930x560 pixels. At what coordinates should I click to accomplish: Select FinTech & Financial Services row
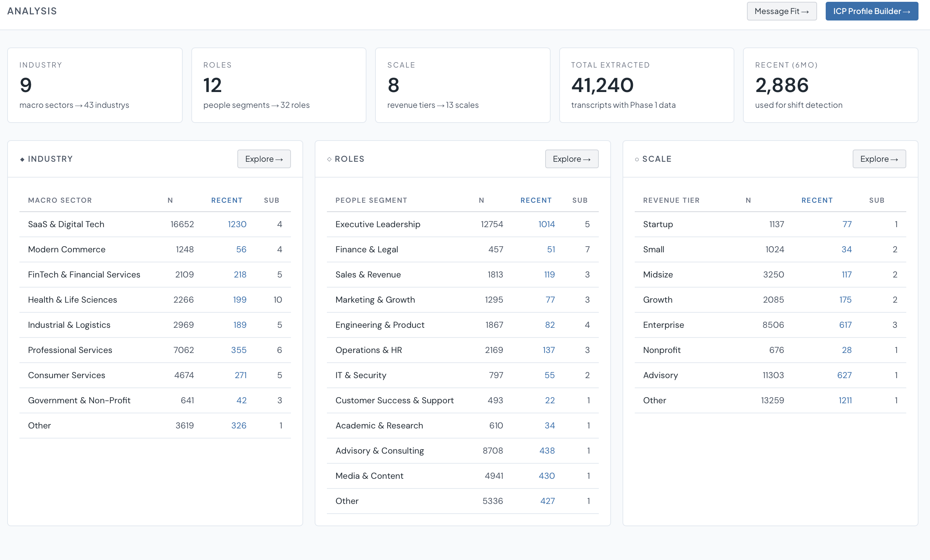[x=155, y=274]
